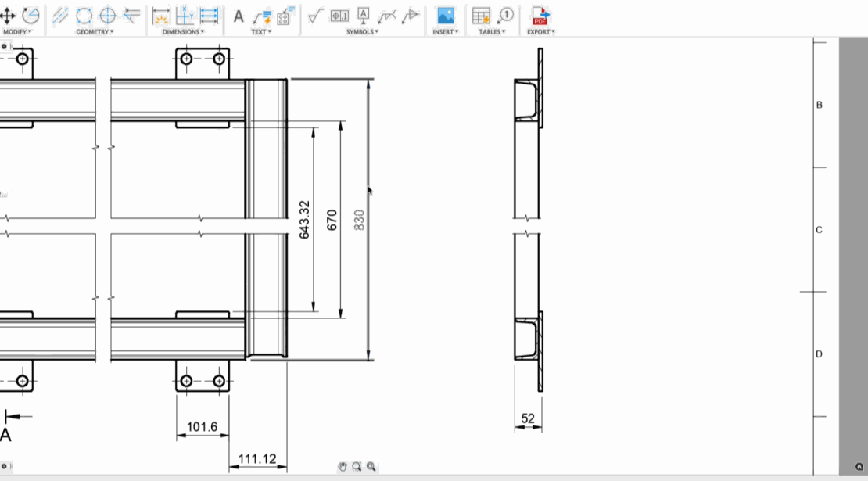Open the TEXT dropdown menu
Viewport: 868px width, 481px height.
(x=261, y=32)
